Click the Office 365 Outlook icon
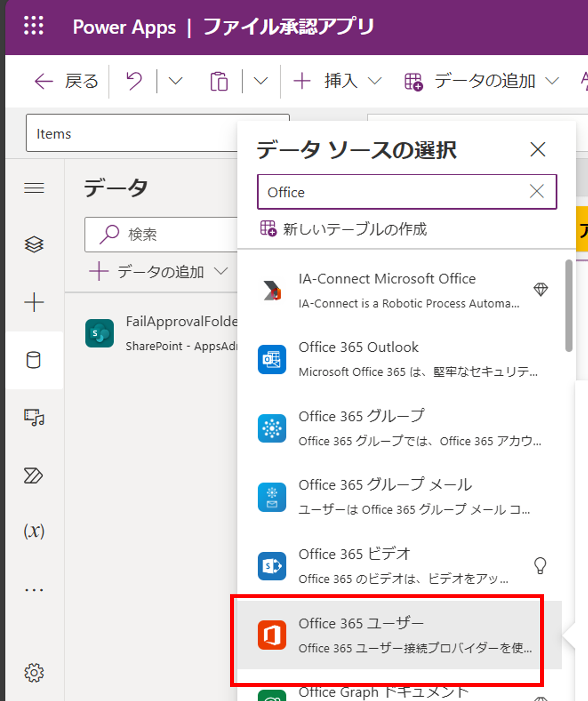 272,359
